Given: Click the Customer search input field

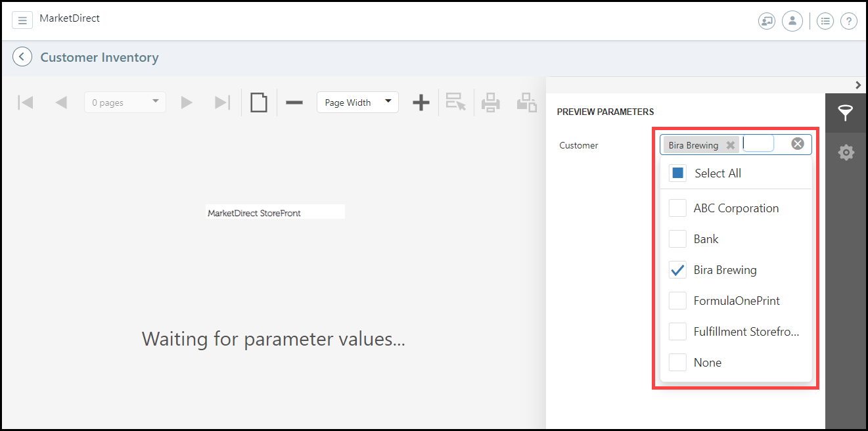Looking at the screenshot, I should 759,144.
